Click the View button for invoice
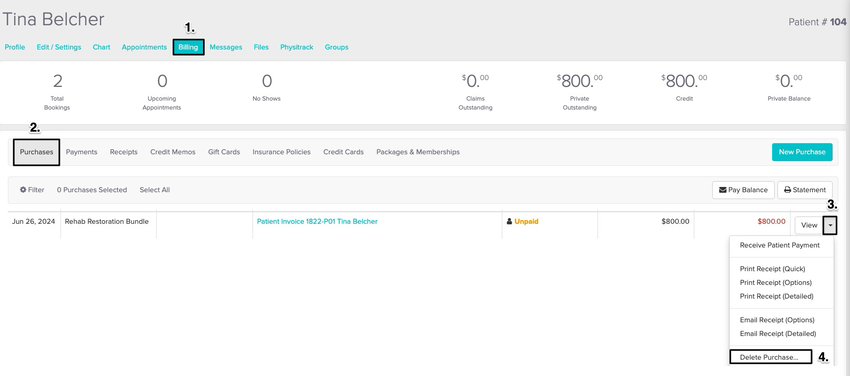This screenshot has height=376, width=850. tap(809, 225)
